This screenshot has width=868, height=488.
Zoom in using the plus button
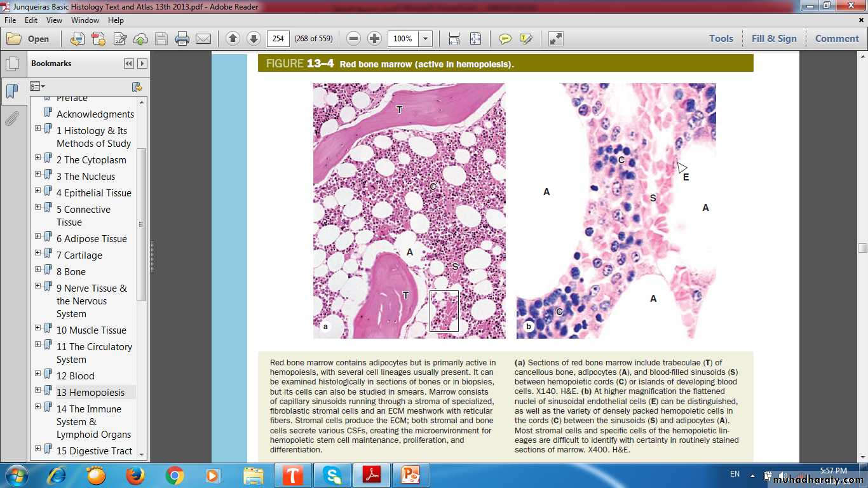point(375,39)
